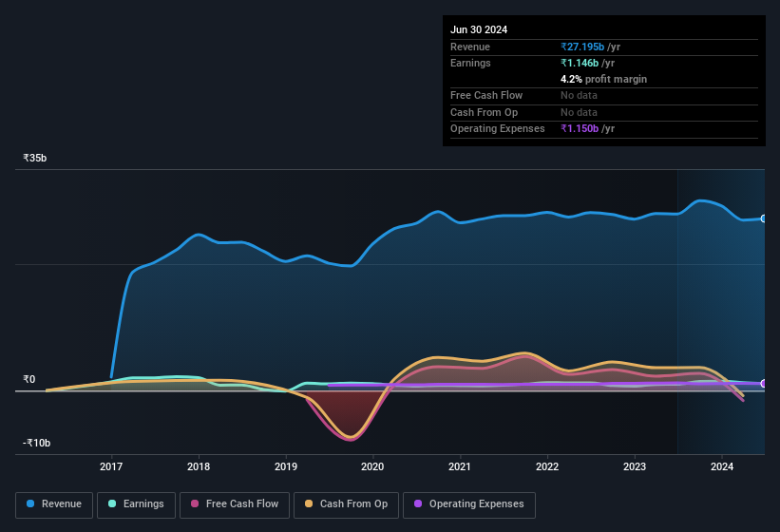Click the ₹27.195b revenue value in tooltip
Viewport: 780px width, 532px height.
tap(582, 47)
